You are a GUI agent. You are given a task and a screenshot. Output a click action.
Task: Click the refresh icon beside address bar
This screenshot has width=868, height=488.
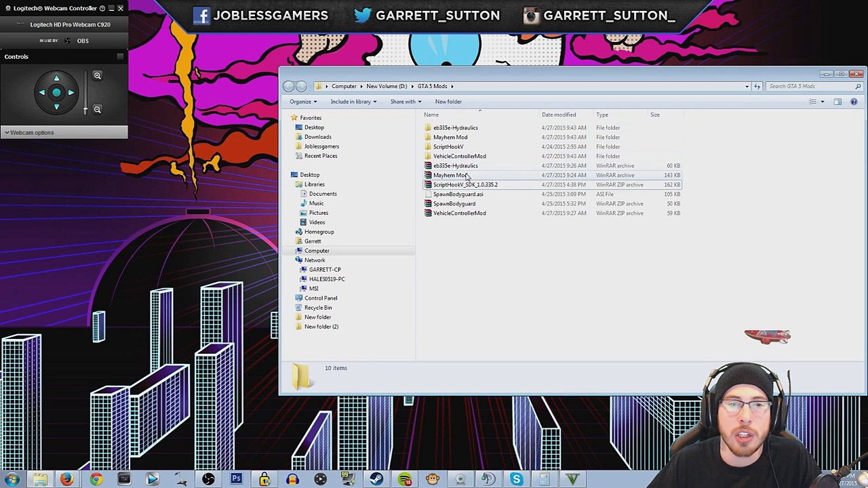pyautogui.click(x=757, y=86)
